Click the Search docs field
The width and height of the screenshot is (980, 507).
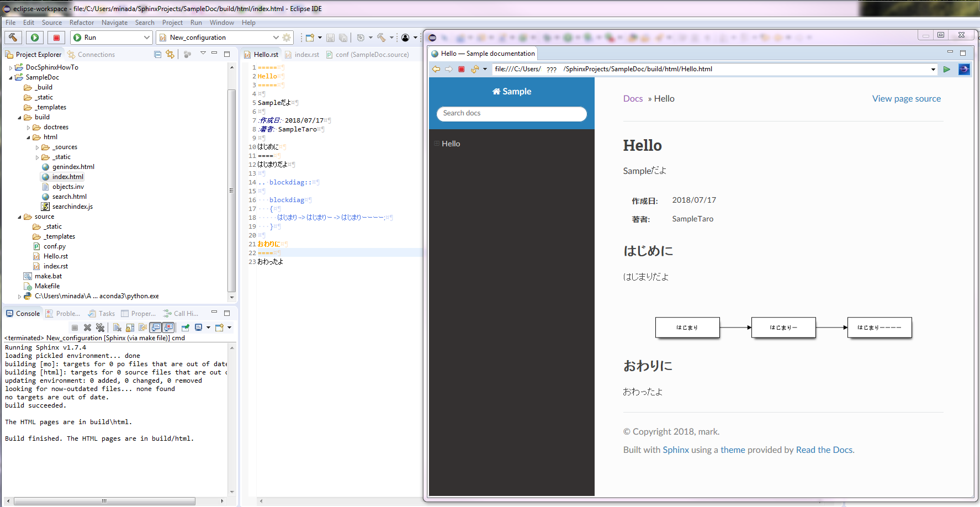[511, 113]
